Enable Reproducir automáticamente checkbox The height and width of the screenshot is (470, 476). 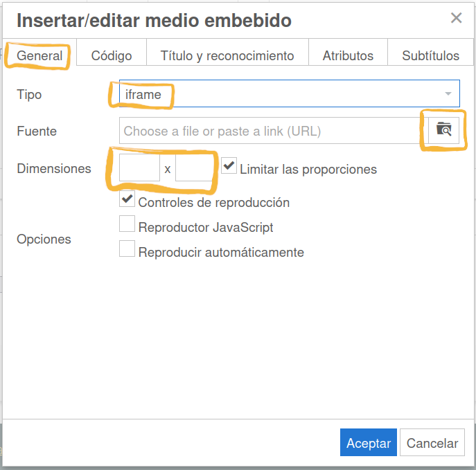click(127, 249)
